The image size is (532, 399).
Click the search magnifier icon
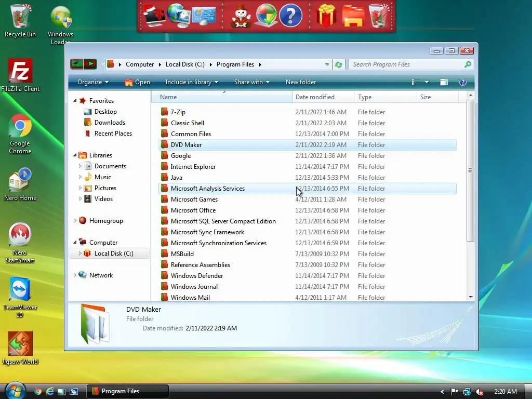tap(468, 64)
